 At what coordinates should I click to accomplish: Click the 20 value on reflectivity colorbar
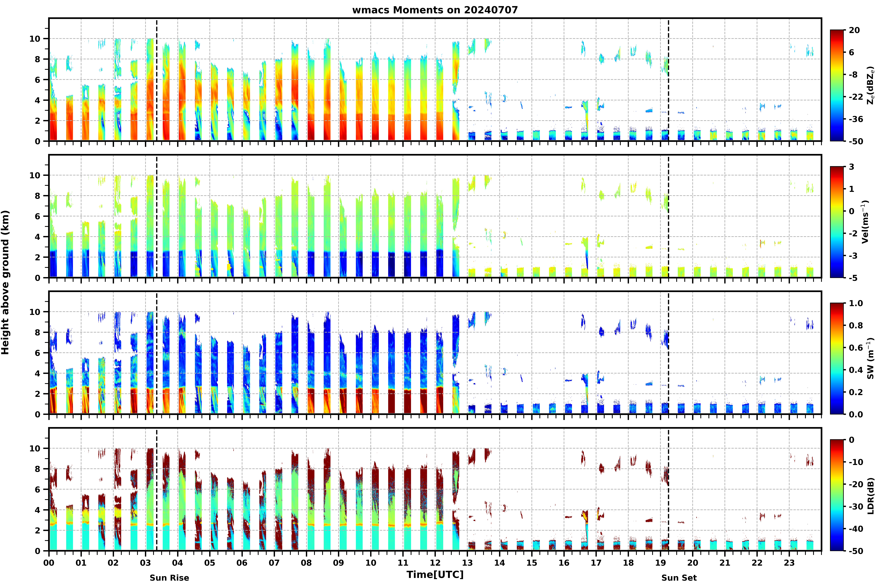coord(854,30)
